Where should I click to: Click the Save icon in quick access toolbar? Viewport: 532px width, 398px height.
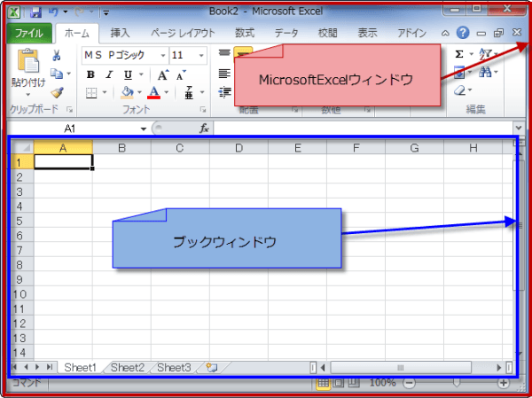[36, 12]
